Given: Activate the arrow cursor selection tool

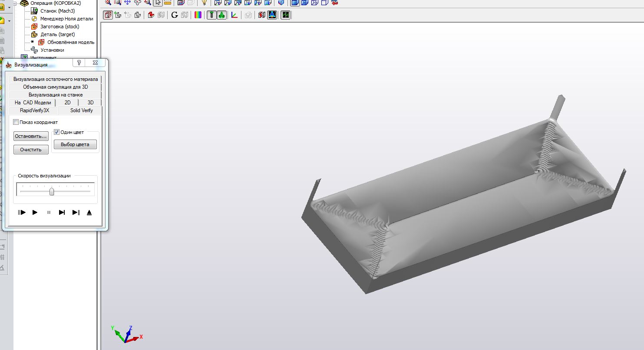Looking at the screenshot, I should (x=158, y=2).
